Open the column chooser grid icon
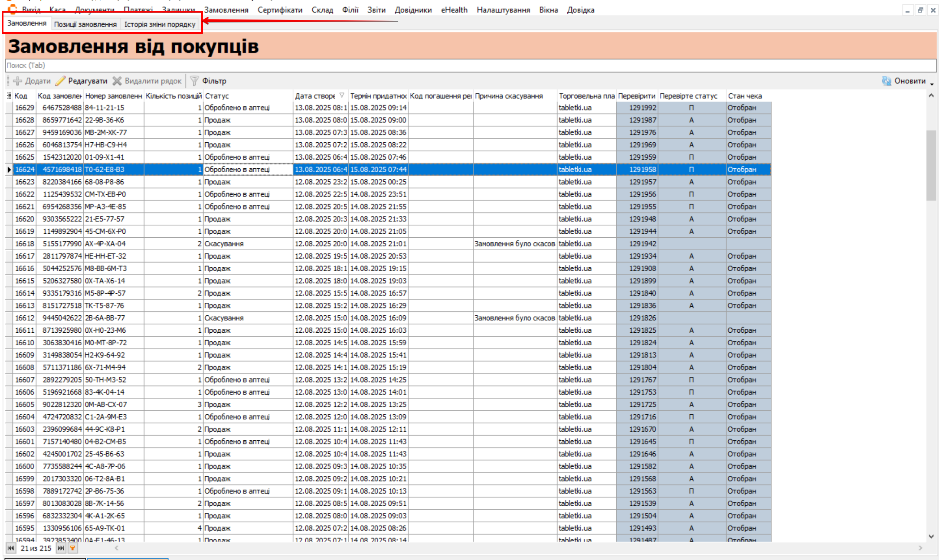 click(9, 96)
